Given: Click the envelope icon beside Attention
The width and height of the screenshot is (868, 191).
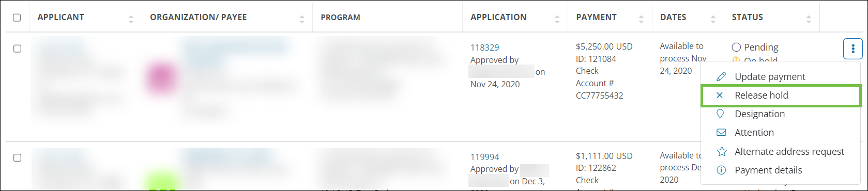Looking at the screenshot, I should click(x=721, y=133).
